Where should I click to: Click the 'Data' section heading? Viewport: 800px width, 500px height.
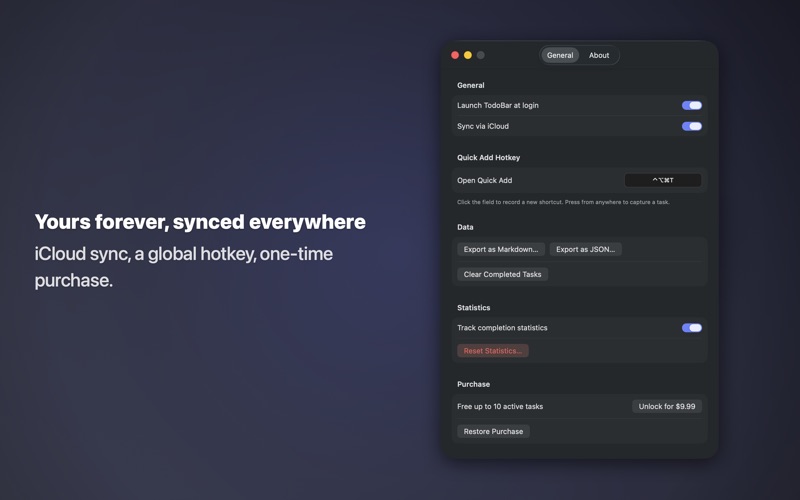(465, 227)
